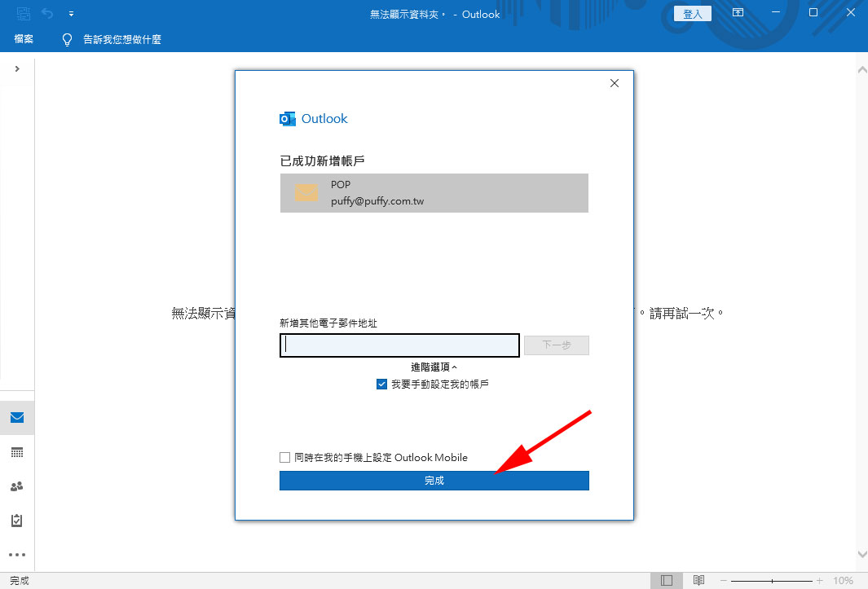Open the People contacts icon
The image size is (868, 589).
pos(17,486)
